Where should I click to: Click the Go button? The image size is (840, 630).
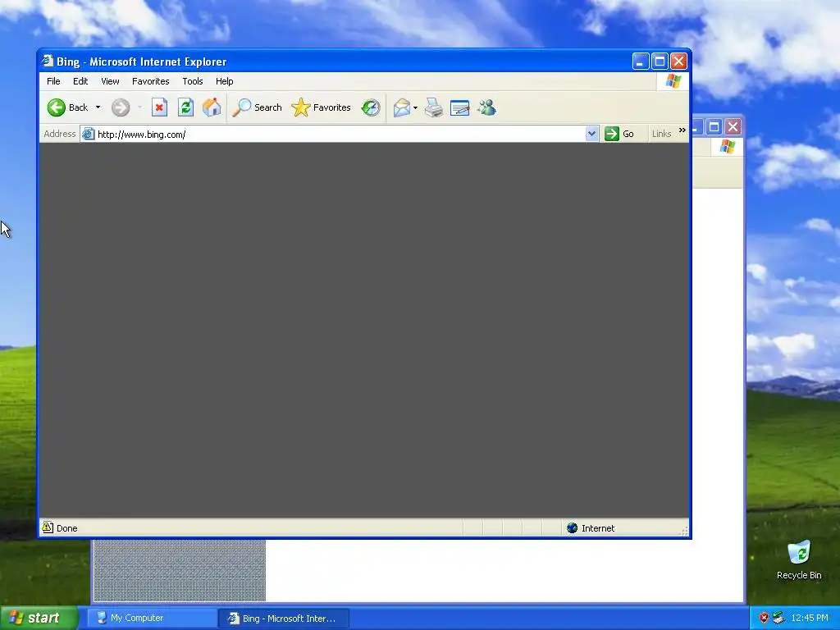coord(620,134)
